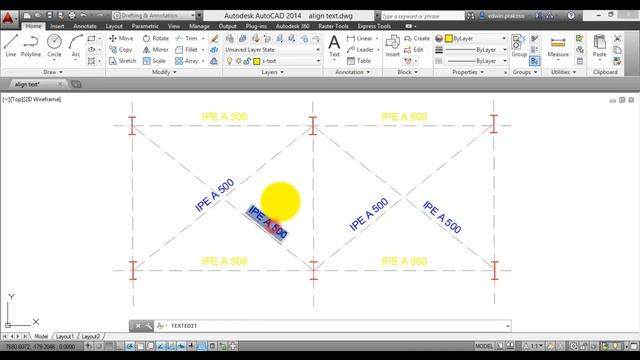Select the highlighted IPE A 500 diagonal text

point(267,222)
